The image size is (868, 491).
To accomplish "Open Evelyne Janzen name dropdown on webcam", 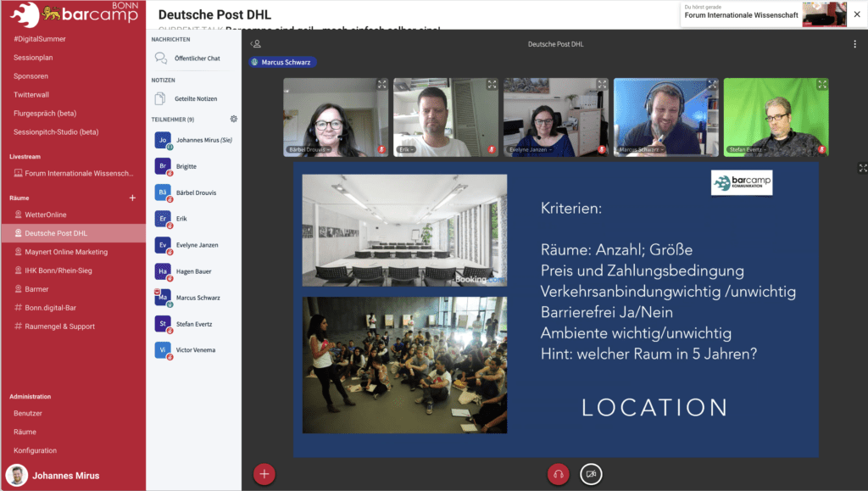I will point(530,149).
